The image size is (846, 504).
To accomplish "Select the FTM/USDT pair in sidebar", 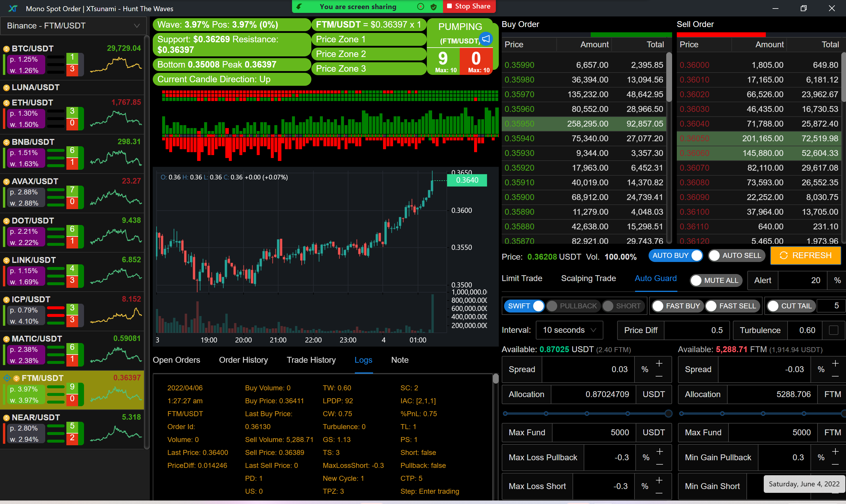I will [x=72, y=390].
